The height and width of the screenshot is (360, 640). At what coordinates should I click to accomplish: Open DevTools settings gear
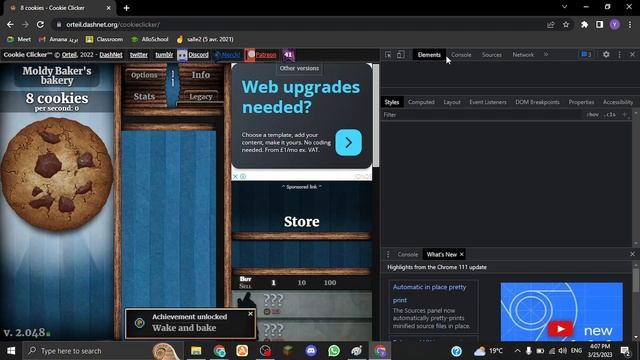pos(606,54)
